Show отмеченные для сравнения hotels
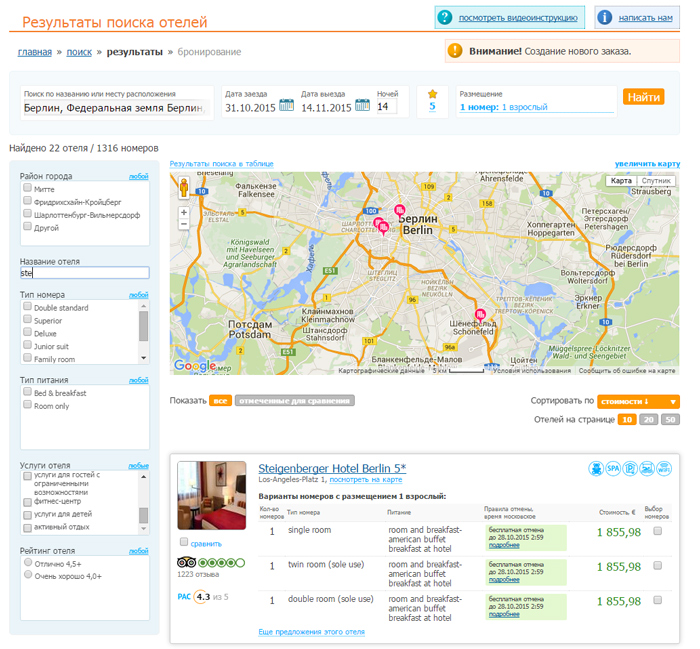The width and height of the screenshot is (700, 649). pos(295,401)
